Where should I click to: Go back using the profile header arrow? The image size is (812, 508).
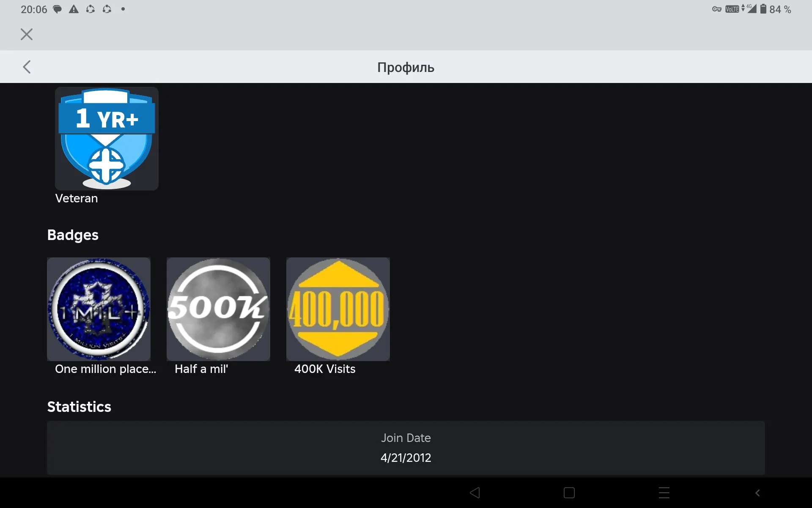pyautogui.click(x=27, y=67)
